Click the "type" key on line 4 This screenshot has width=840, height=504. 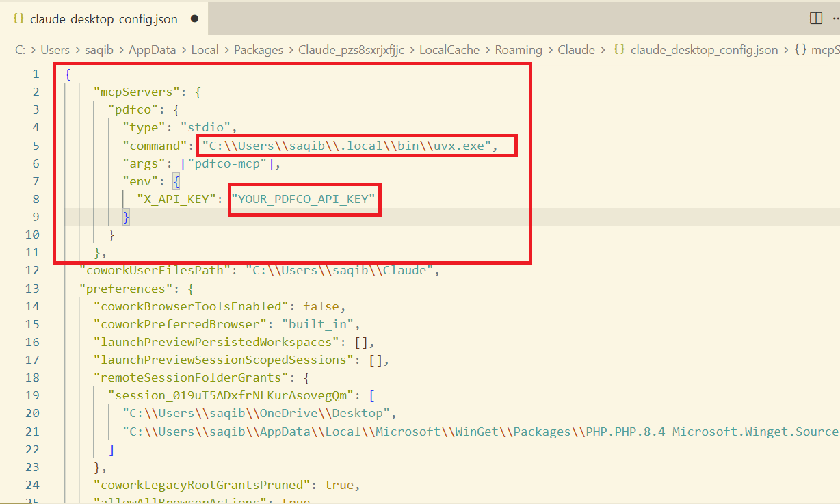pos(144,127)
